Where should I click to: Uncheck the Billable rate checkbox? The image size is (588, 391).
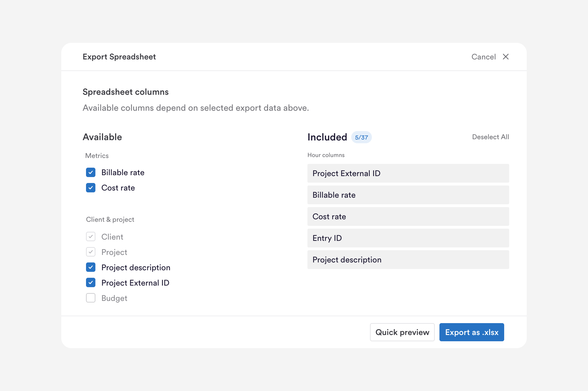click(91, 172)
